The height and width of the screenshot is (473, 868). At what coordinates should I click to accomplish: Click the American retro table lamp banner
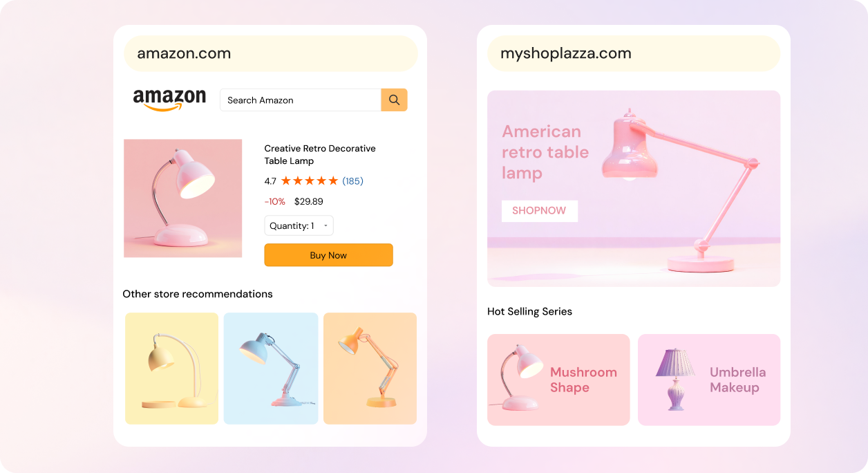point(634,188)
